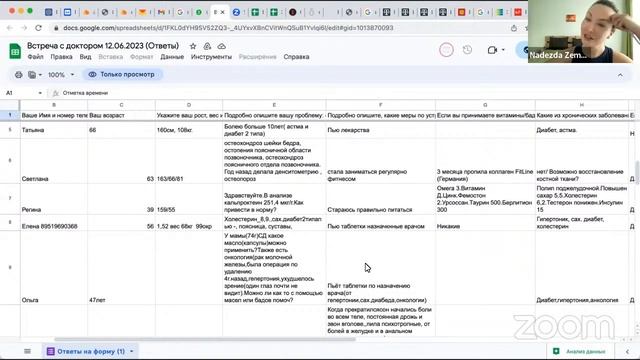Select the cell 'Стараюсь правильно питаться'
The image size is (640, 360).
click(380, 199)
